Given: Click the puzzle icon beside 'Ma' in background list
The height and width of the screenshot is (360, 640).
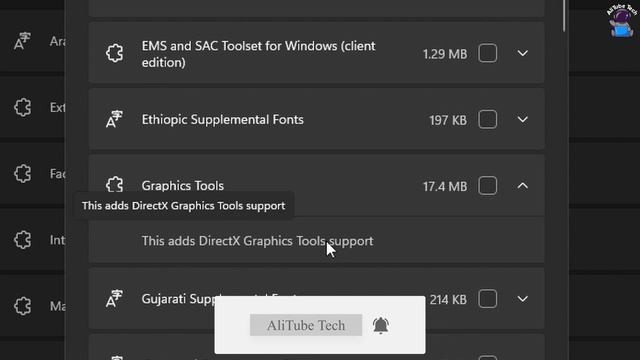Looking at the screenshot, I should [x=22, y=306].
